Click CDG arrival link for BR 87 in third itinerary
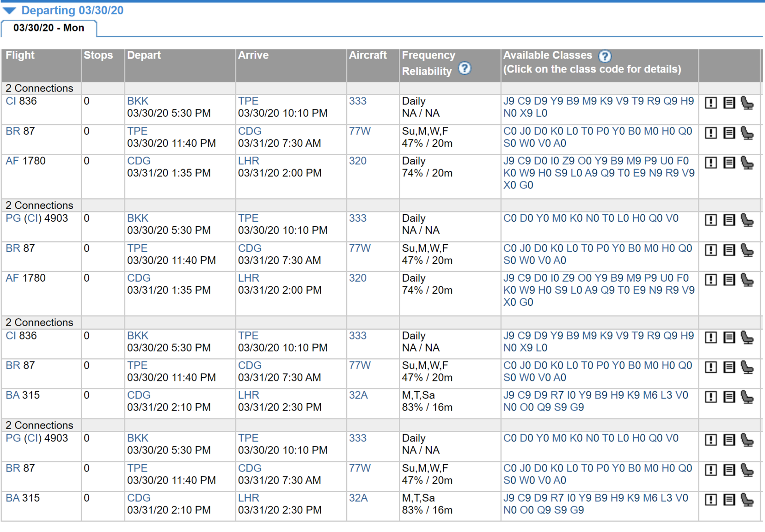This screenshot has width=765, height=532. coord(250,366)
